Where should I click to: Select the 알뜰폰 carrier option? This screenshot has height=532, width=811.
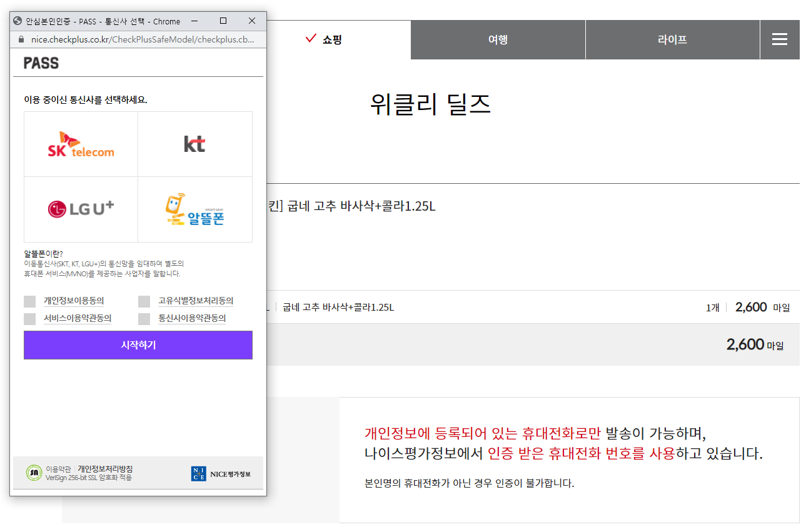(195, 209)
